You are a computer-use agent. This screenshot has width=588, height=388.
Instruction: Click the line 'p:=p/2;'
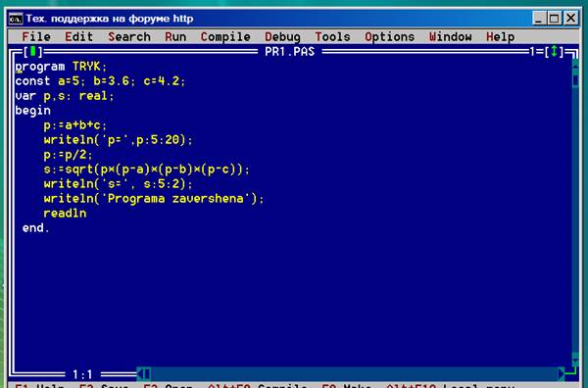pos(68,155)
